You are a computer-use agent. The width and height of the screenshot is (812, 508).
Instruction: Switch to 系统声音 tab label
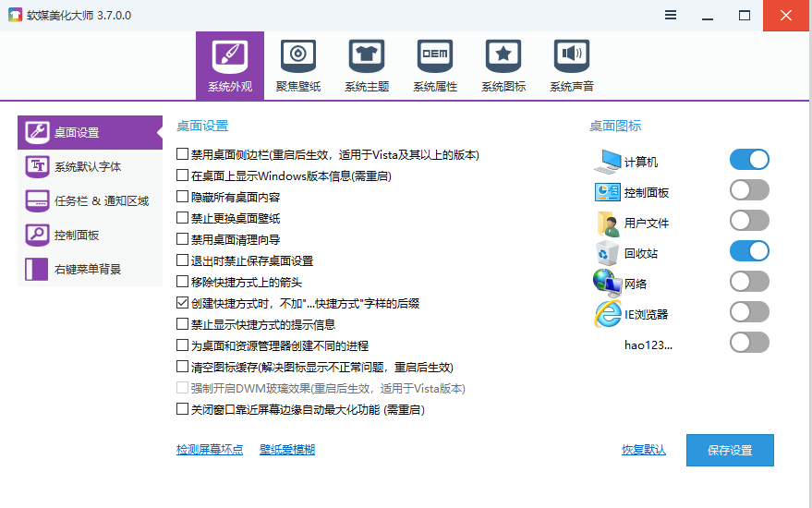[572, 87]
